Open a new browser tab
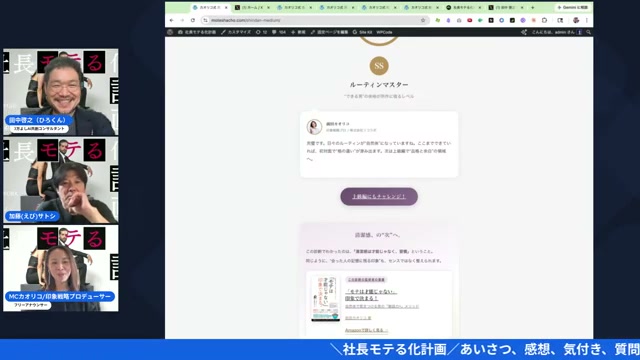Screen dimensions: 640x360 (x=532, y=7)
